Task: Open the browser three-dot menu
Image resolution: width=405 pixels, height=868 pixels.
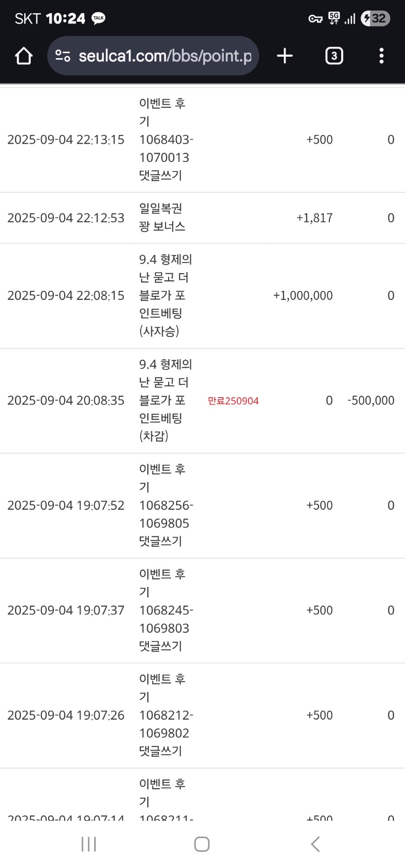Action: coord(382,56)
